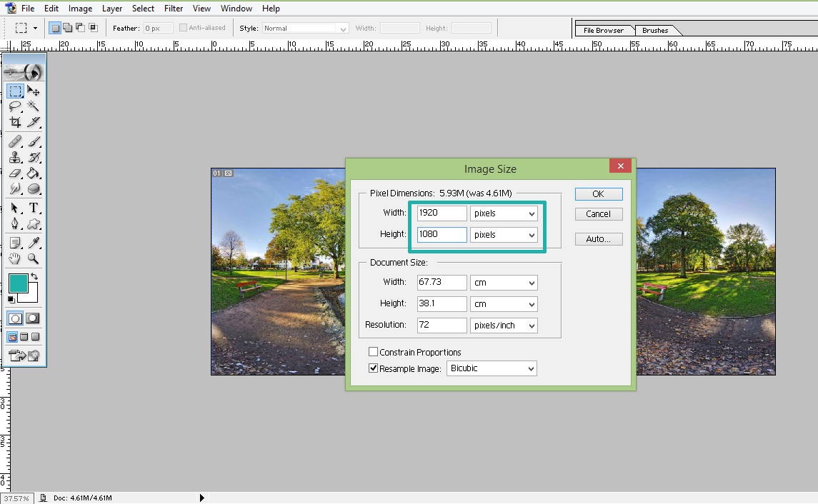This screenshot has width=818, height=504.
Task: Uncheck Resample Image checkbox
Action: [x=373, y=368]
